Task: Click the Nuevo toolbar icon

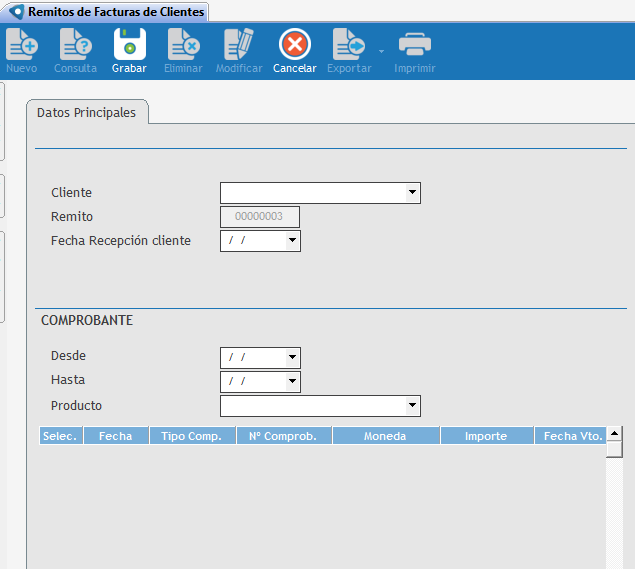Action: (x=21, y=45)
